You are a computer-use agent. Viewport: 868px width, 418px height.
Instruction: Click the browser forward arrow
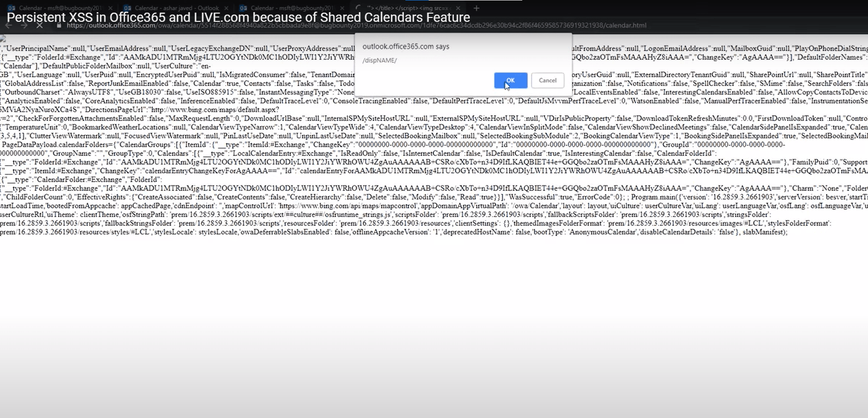click(x=24, y=25)
